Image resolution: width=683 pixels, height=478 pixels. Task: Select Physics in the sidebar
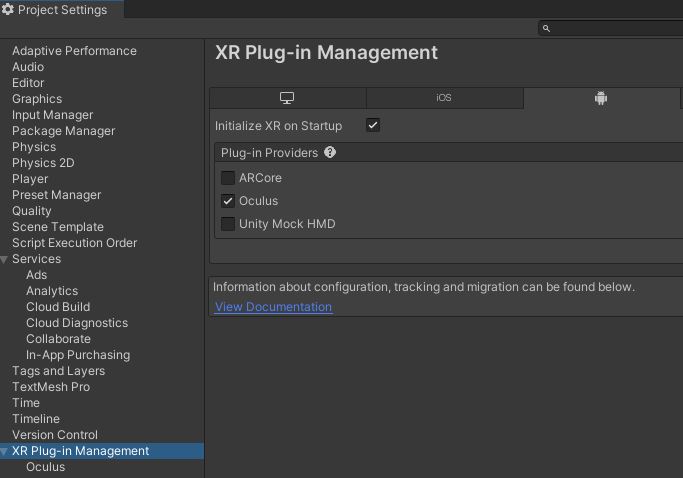[x=34, y=147]
